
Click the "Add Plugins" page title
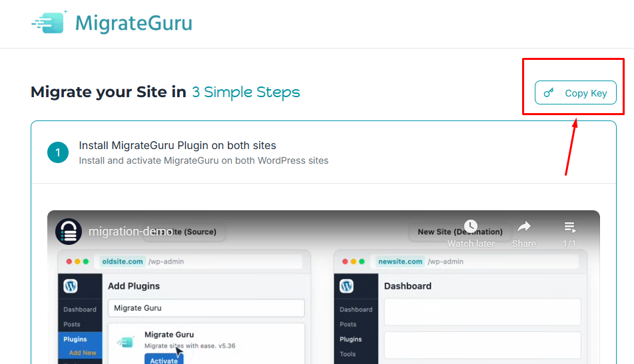[x=134, y=286]
